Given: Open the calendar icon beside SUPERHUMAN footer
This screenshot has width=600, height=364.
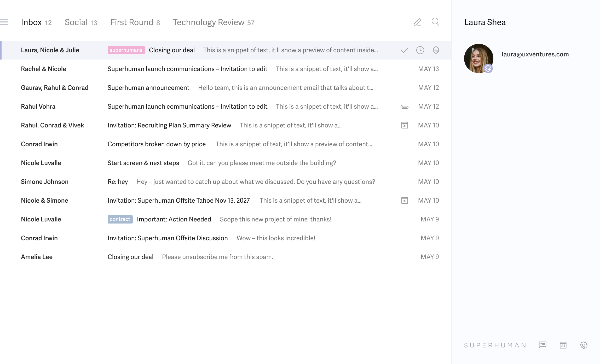Looking at the screenshot, I should tap(563, 345).
